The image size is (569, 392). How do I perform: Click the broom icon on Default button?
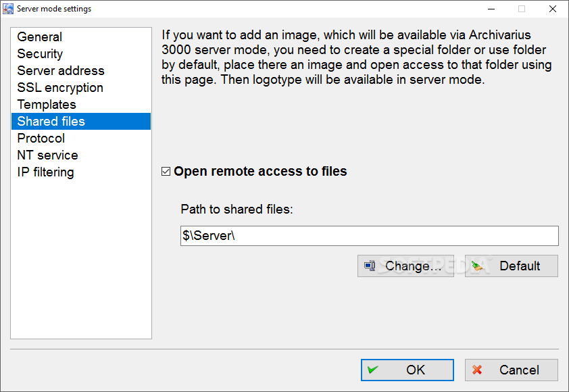478,266
